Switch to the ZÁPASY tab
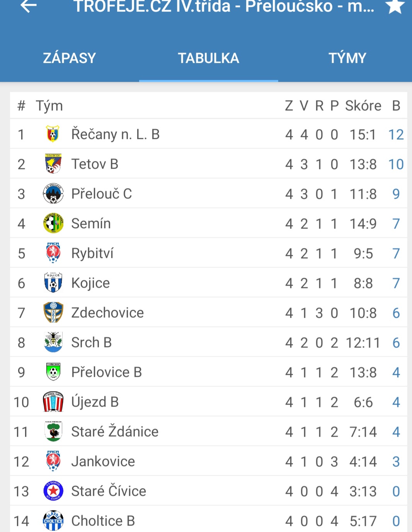Viewport: 412px width, 532px height. (x=70, y=58)
